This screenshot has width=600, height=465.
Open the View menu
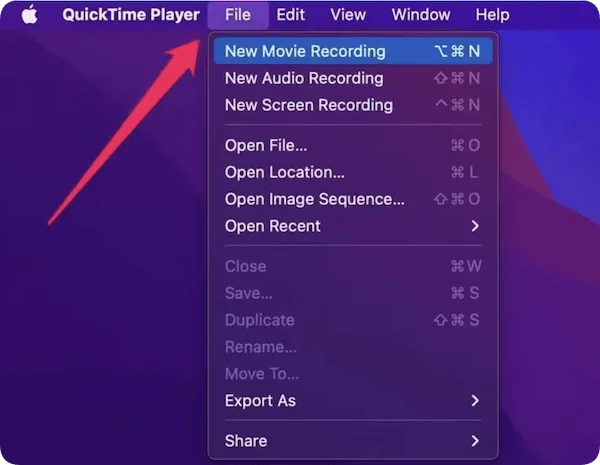tap(348, 15)
